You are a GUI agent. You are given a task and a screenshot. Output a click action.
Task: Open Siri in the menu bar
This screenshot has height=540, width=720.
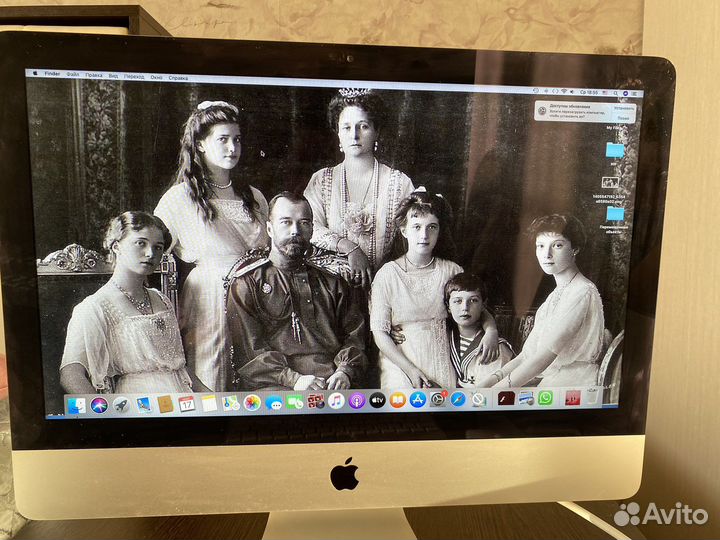(x=625, y=94)
